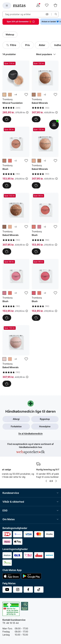Open the TikTok social icon
This screenshot has width=61, height=644.
click(x=39, y=590)
